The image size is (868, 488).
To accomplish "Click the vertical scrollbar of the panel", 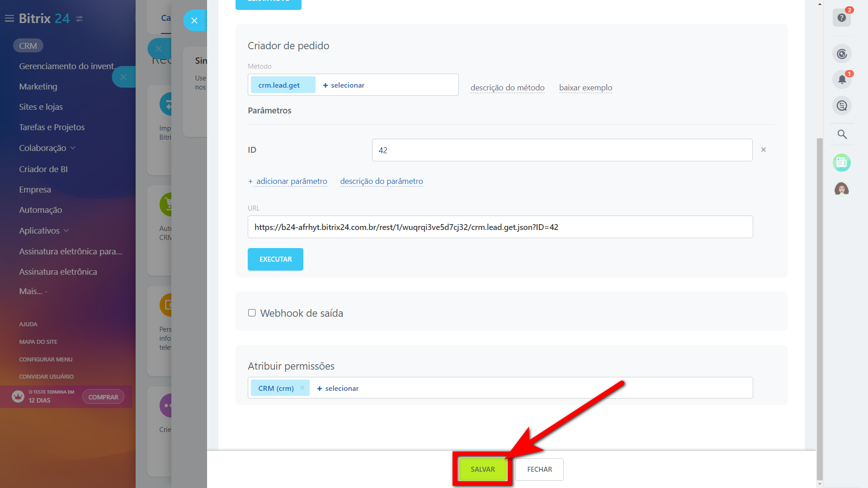I will [820, 307].
